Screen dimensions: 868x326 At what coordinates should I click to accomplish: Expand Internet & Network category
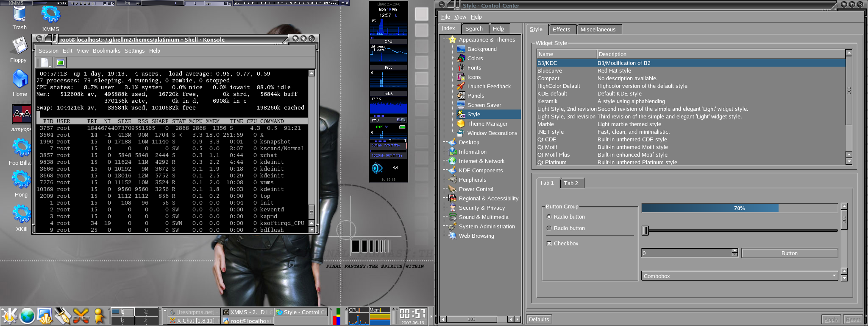coord(444,161)
